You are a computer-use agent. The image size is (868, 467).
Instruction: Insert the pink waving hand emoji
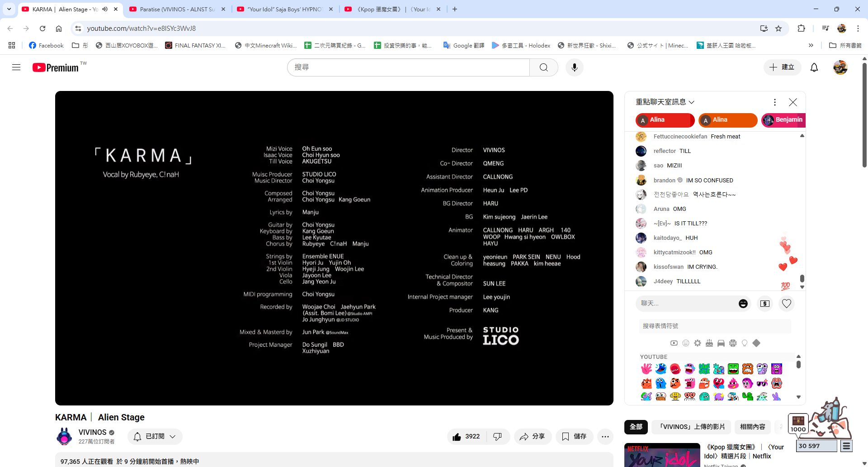(x=646, y=369)
